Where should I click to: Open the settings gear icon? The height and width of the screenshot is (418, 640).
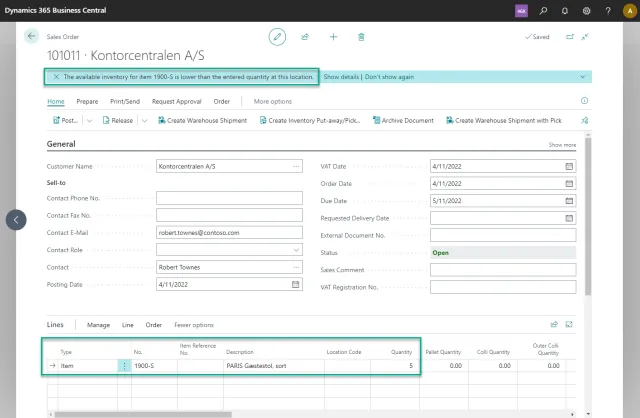click(x=587, y=11)
